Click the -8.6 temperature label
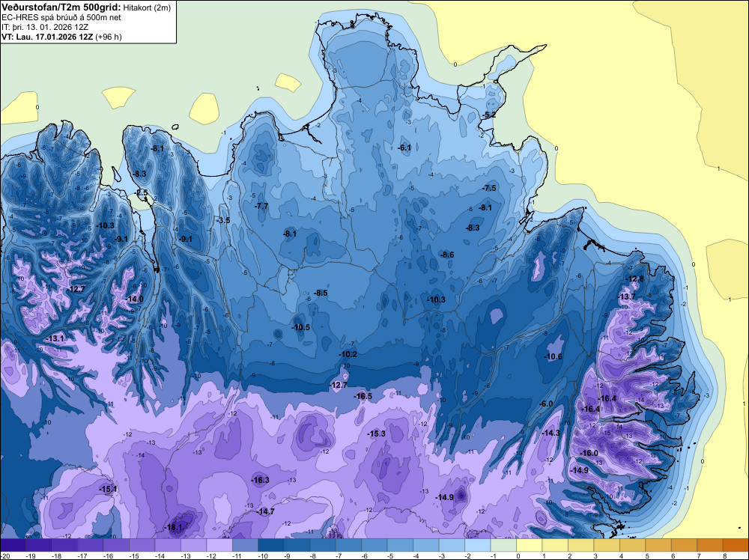The width and height of the screenshot is (749, 560). 447,255
